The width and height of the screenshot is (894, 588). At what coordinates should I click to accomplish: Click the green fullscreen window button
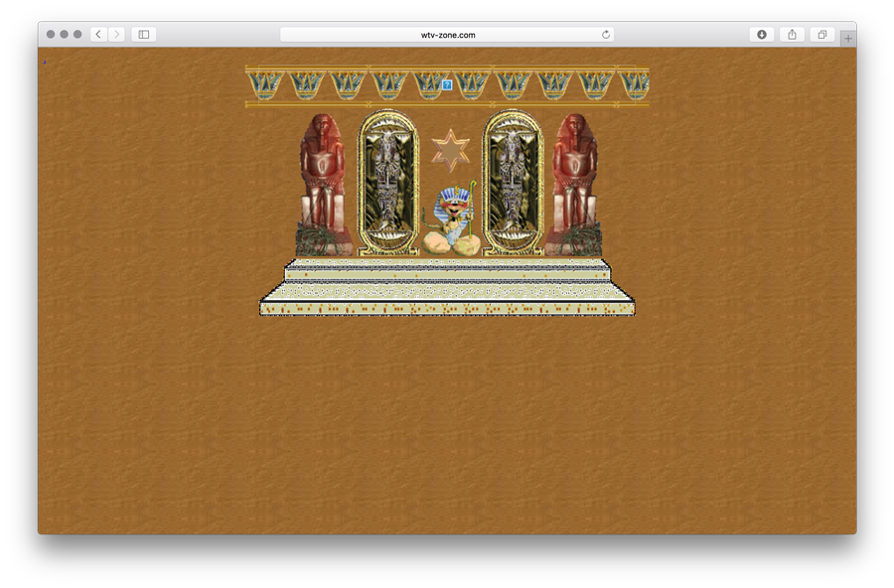pyautogui.click(x=77, y=35)
